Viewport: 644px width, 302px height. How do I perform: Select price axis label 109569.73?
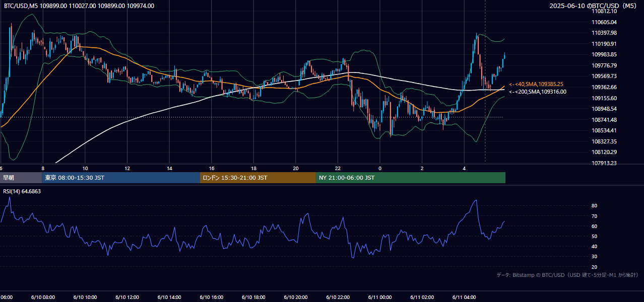(604, 76)
